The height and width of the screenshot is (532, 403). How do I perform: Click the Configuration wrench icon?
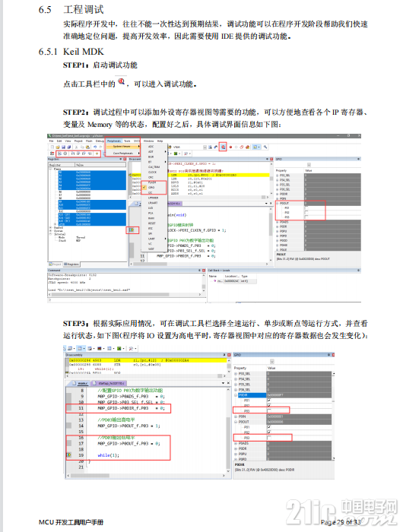click(x=265, y=147)
